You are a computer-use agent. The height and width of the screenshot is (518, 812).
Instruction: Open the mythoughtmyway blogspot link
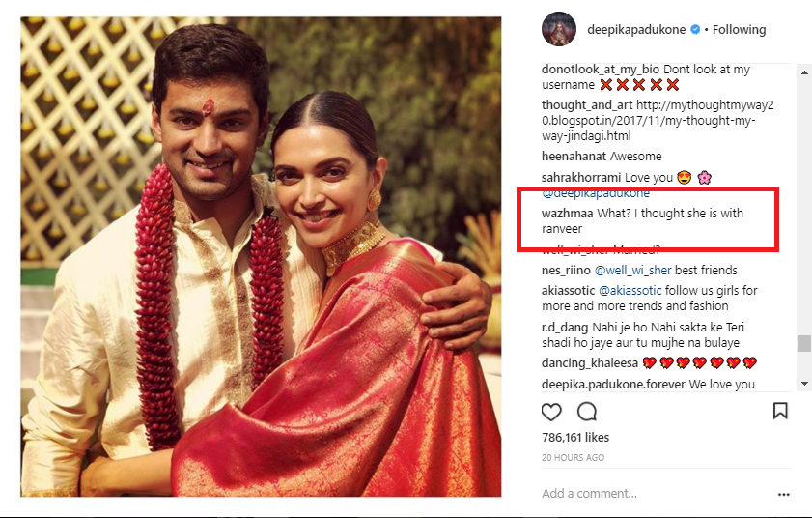pos(648,120)
